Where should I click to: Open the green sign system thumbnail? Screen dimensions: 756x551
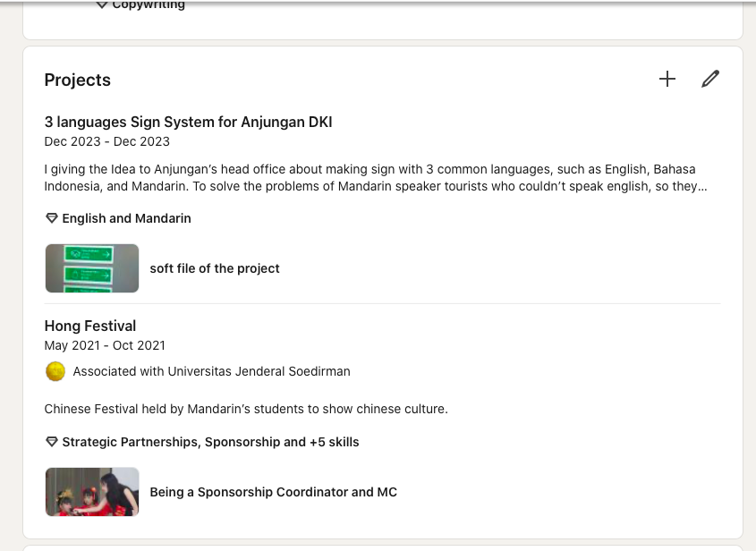point(92,268)
